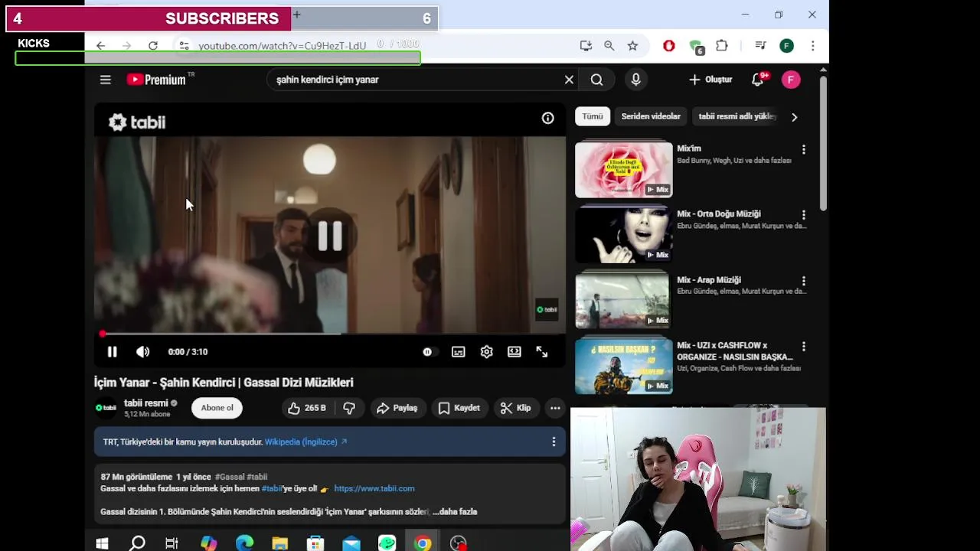Like the video (265 B)
The width and height of the screenshot is (980, 551).
coord(308,408)
